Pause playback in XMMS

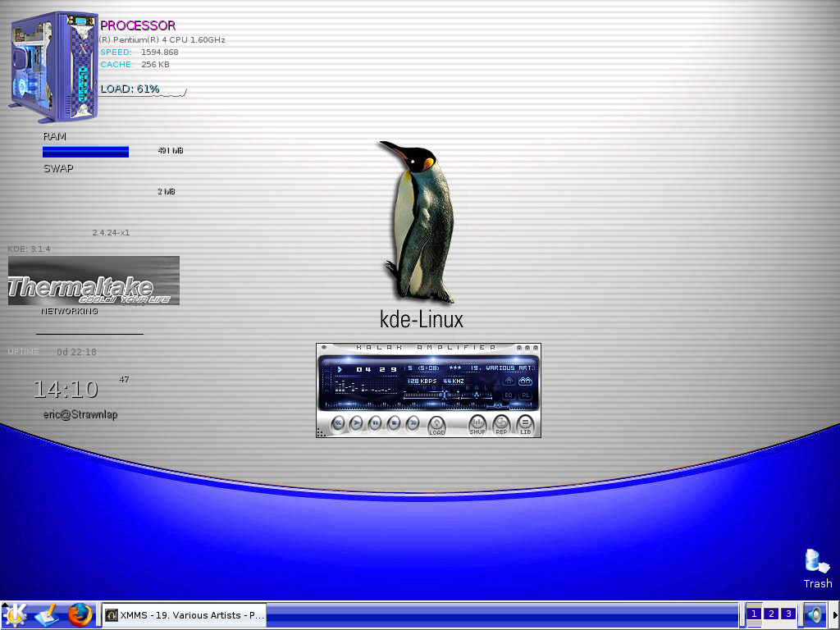tap(375, 424)
